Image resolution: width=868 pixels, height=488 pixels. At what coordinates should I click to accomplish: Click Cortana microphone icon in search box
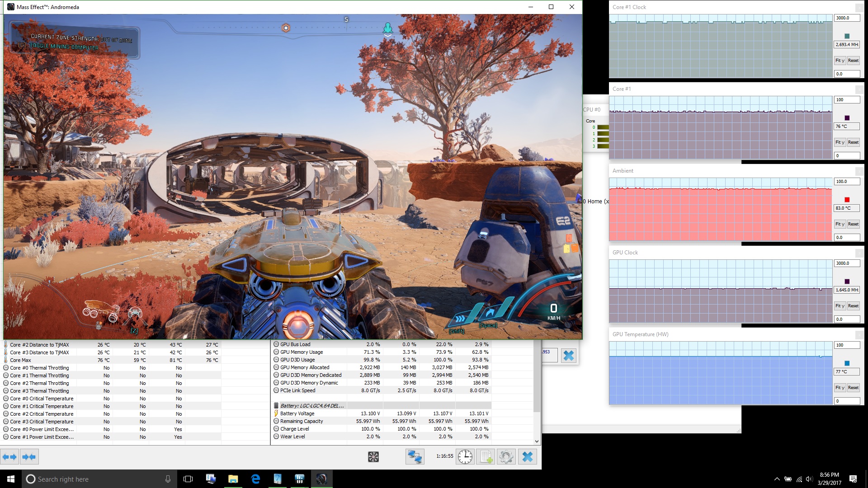coord(168,479)
